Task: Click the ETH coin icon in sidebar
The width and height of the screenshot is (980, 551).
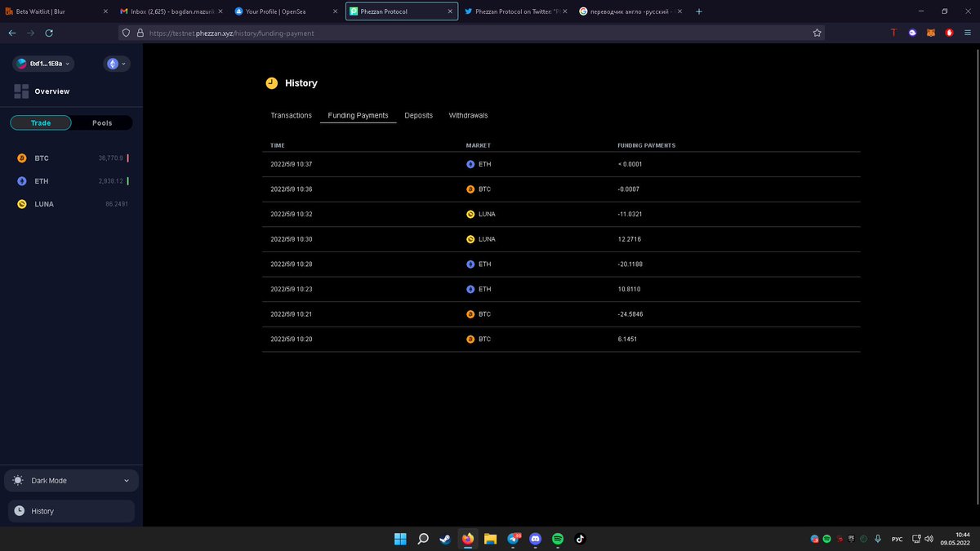Action: (x=22, y=181)
